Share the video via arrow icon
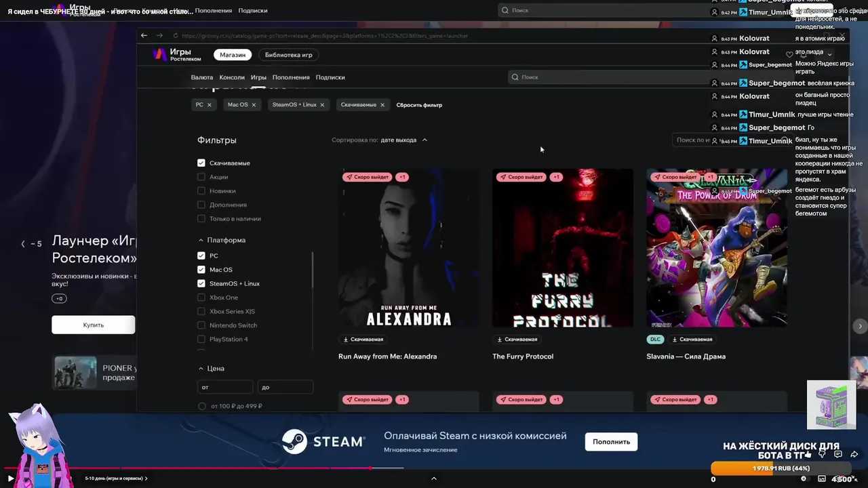Screen dimensions: 868x488 coord(854,454)
